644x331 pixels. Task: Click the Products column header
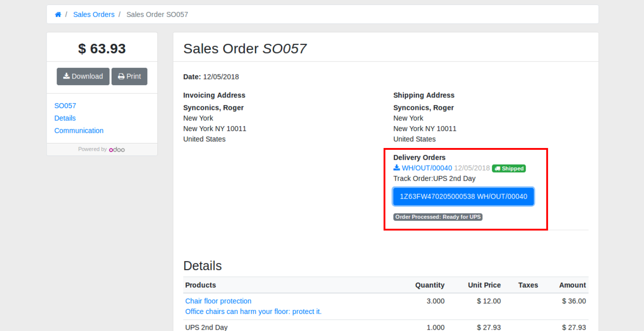pos(200,285)
